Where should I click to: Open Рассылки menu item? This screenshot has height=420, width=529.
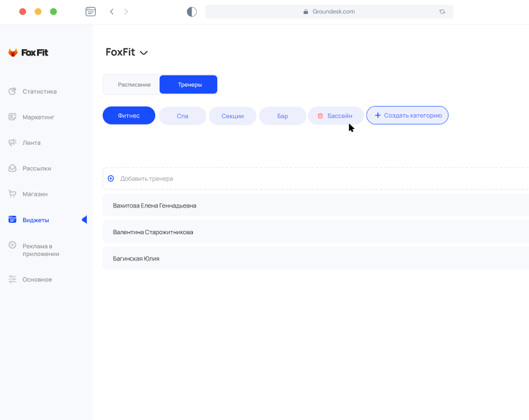37,169
